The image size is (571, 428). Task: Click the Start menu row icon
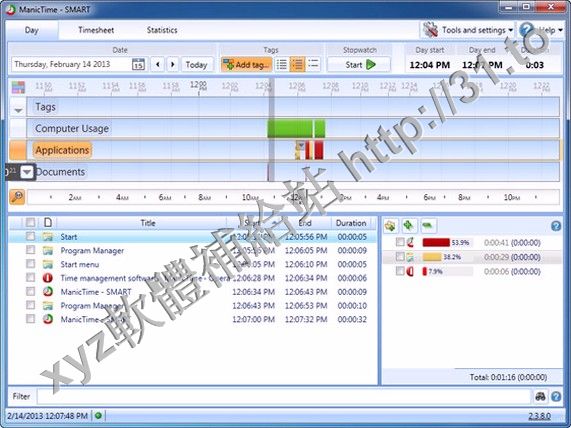pos(47,264)
